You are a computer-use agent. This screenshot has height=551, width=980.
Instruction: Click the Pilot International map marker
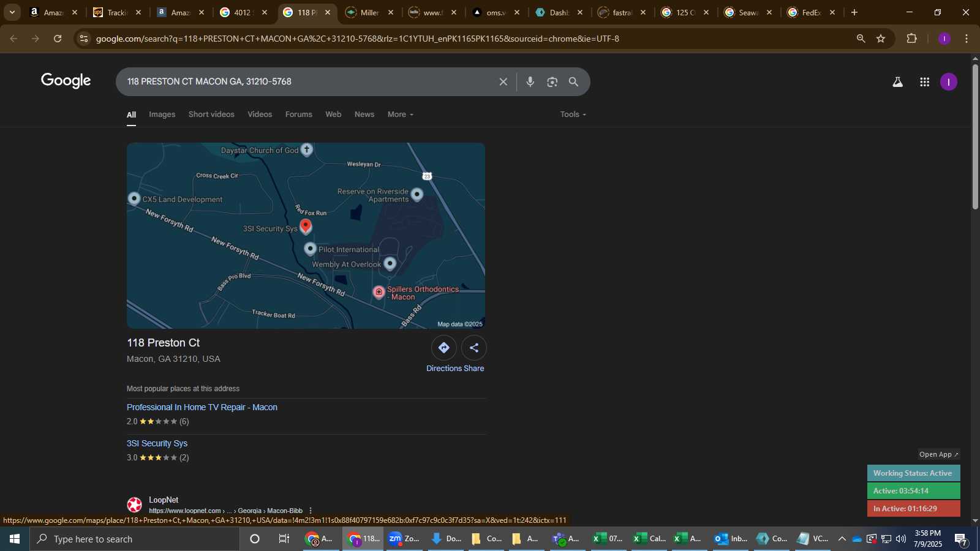click(x=311, y=249)
